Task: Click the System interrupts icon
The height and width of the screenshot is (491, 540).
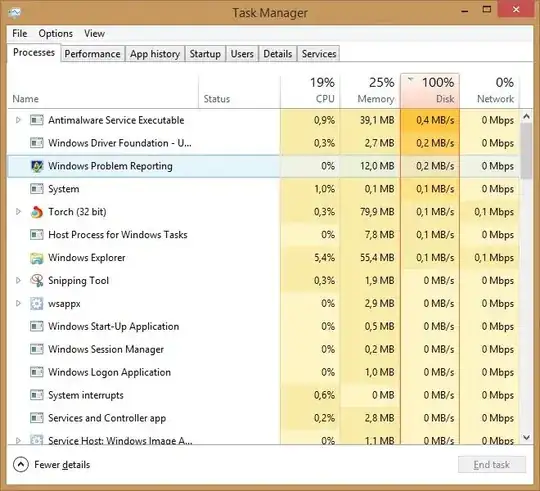Action: (37, 395)
